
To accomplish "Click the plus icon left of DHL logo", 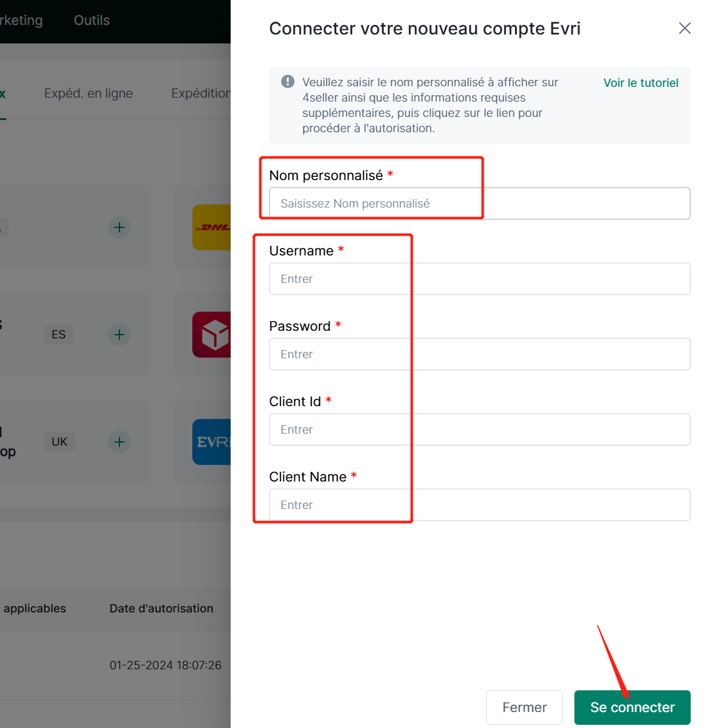I will 119,227.
